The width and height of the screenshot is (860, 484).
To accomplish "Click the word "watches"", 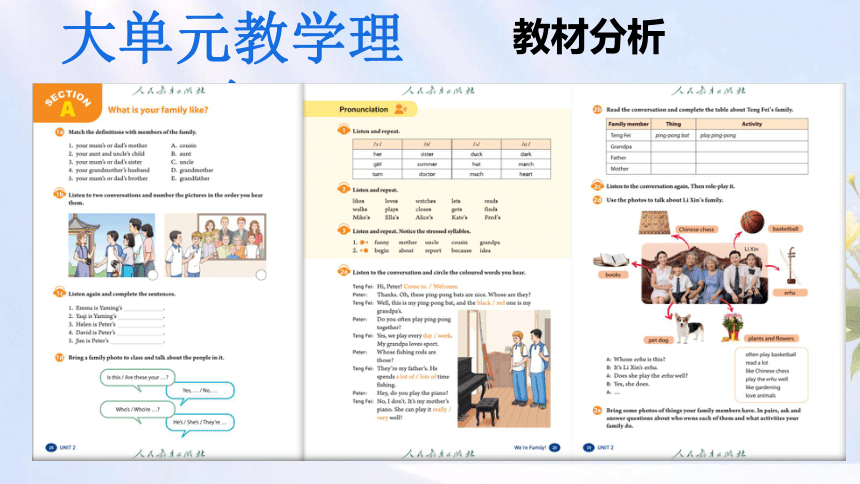I will (425, 201).
